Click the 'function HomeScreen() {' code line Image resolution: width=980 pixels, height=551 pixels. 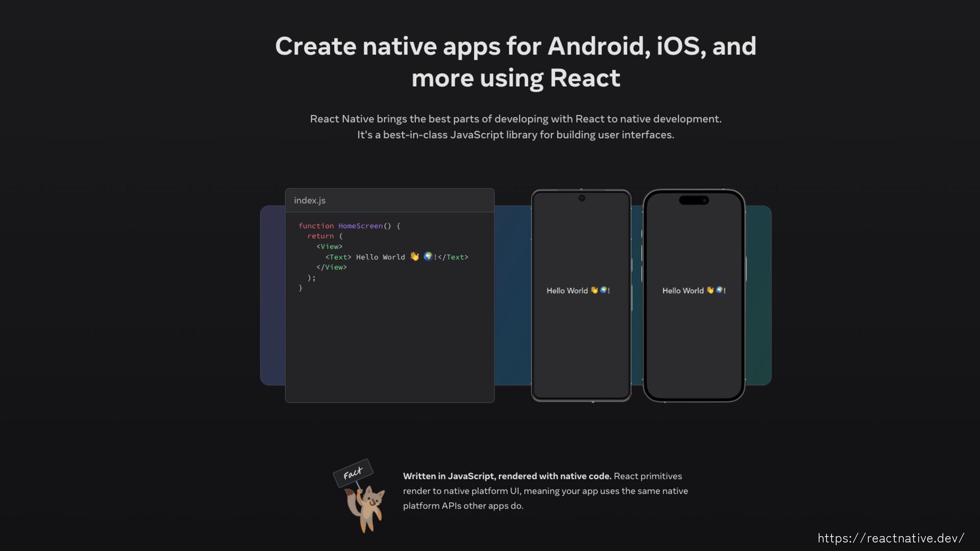click(x=349, y=226)
